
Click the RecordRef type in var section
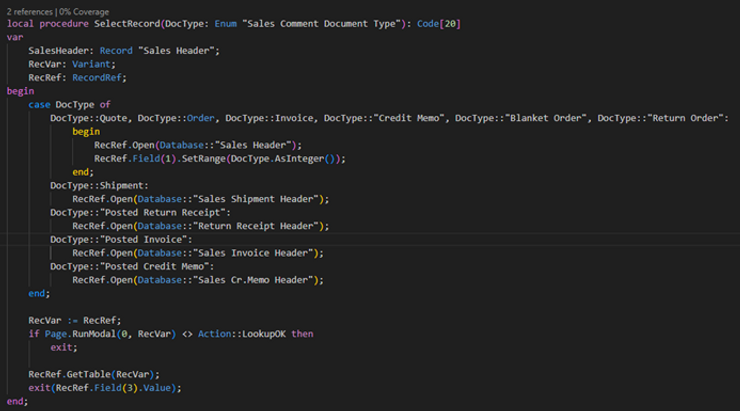pos(91,77)
